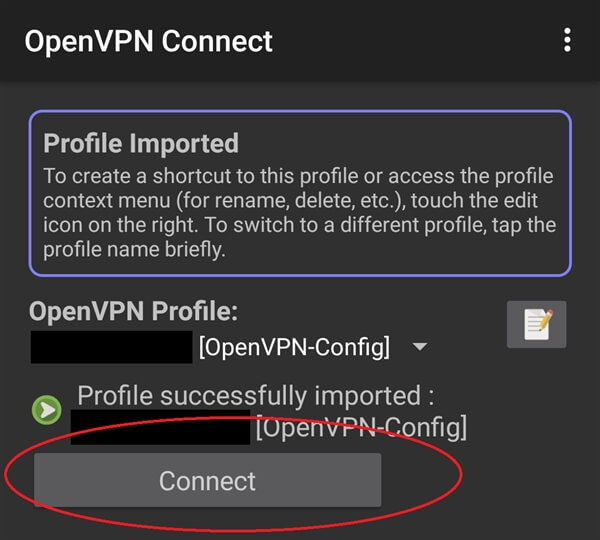Tap the "Profile Imported" heading

(x=141, y=143)
